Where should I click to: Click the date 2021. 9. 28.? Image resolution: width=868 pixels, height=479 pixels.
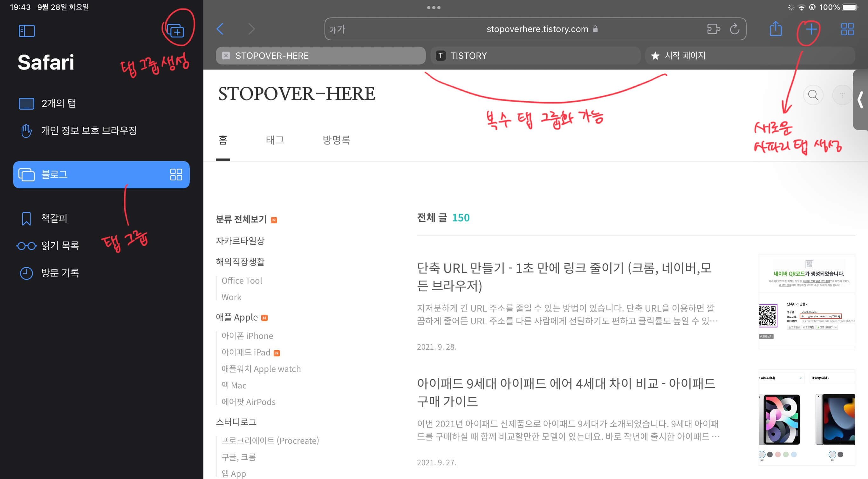(436, 347)
